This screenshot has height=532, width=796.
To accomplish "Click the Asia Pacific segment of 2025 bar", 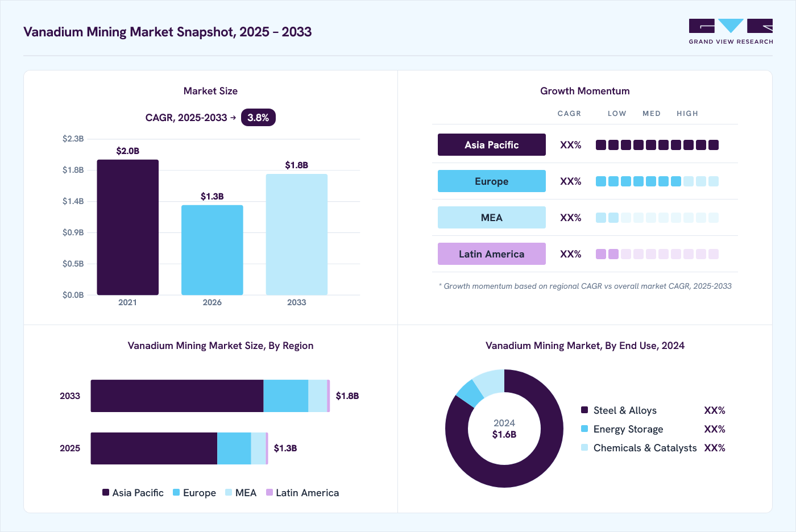I will pyautogui.click(x=154, y=448).
